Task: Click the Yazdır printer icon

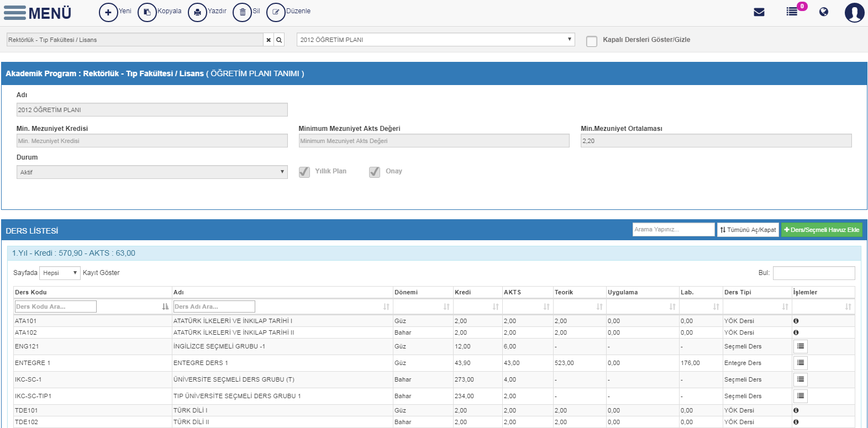Action: 197,12
